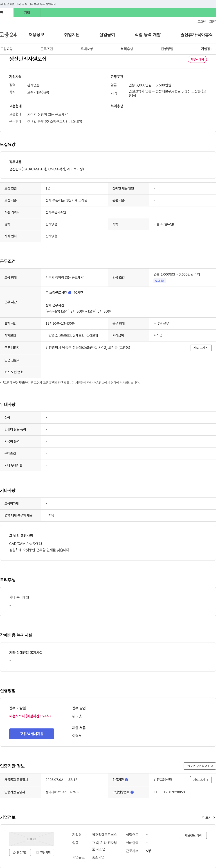216x868 pixels.
Task: Open 더보기 for company info
Action: click(x=209, y=817)
